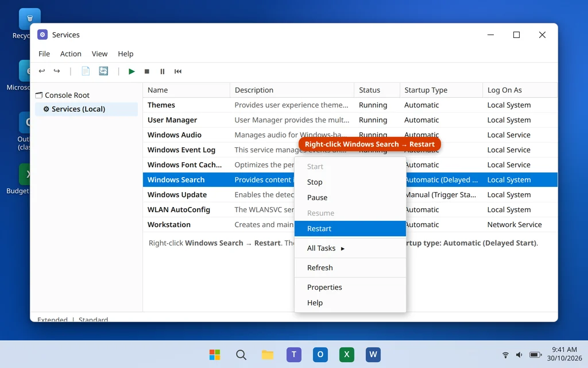Click the Forward arrow in the toolbar

[57, 71]
